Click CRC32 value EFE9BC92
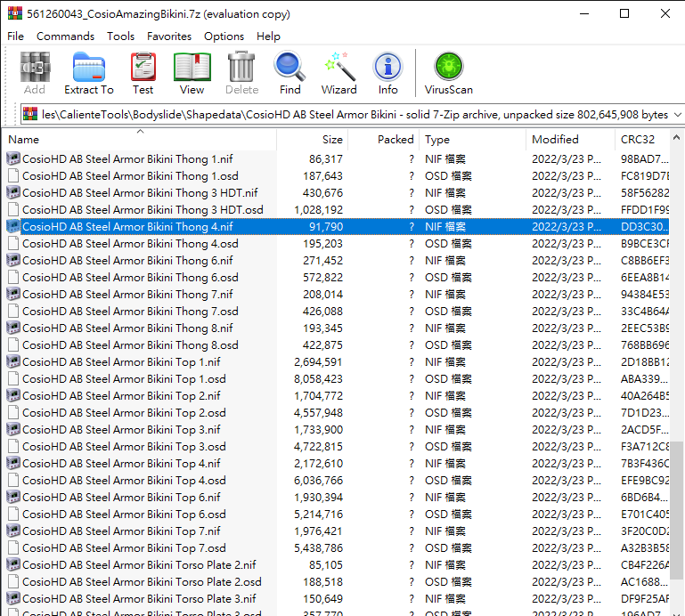685x616 pixels. point(645,480)
